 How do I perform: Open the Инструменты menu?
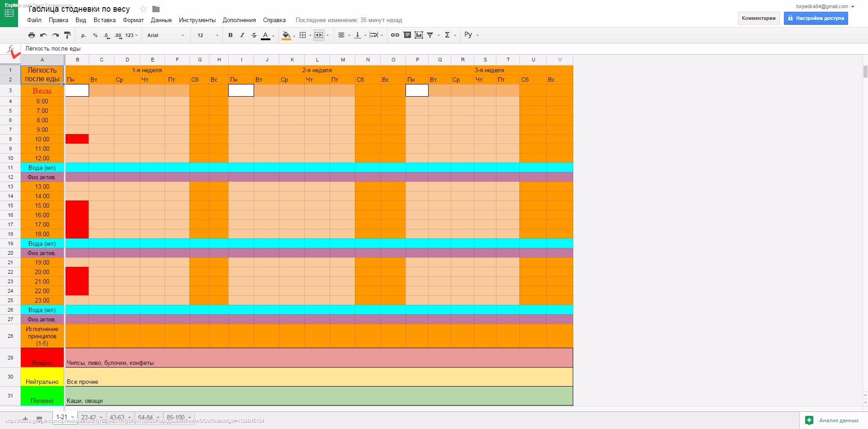pyautogui.click(x=197, y=20)
